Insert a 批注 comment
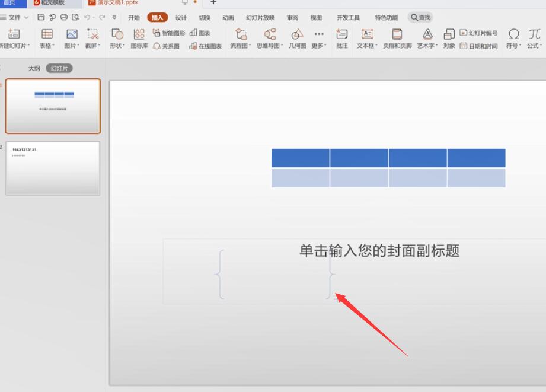Viewport: 546px width, 392px height. click(x=341, y=39)
